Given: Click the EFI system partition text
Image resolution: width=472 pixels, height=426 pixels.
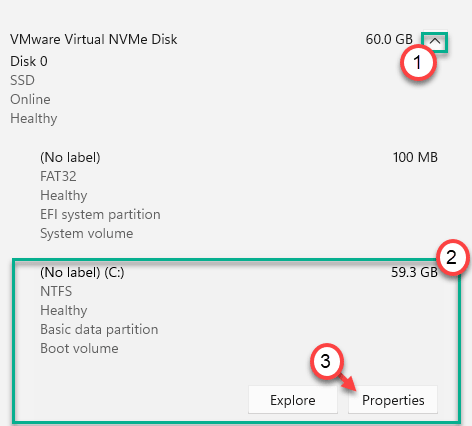Looking at the screenshot, I should (100, 214).
